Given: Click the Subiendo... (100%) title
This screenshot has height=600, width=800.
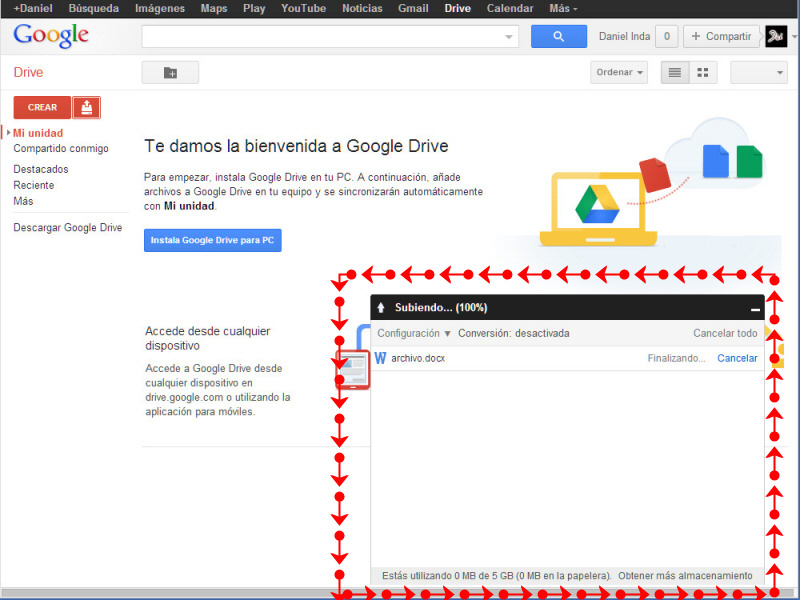Looking at the screenshot, I should (441, 308).
